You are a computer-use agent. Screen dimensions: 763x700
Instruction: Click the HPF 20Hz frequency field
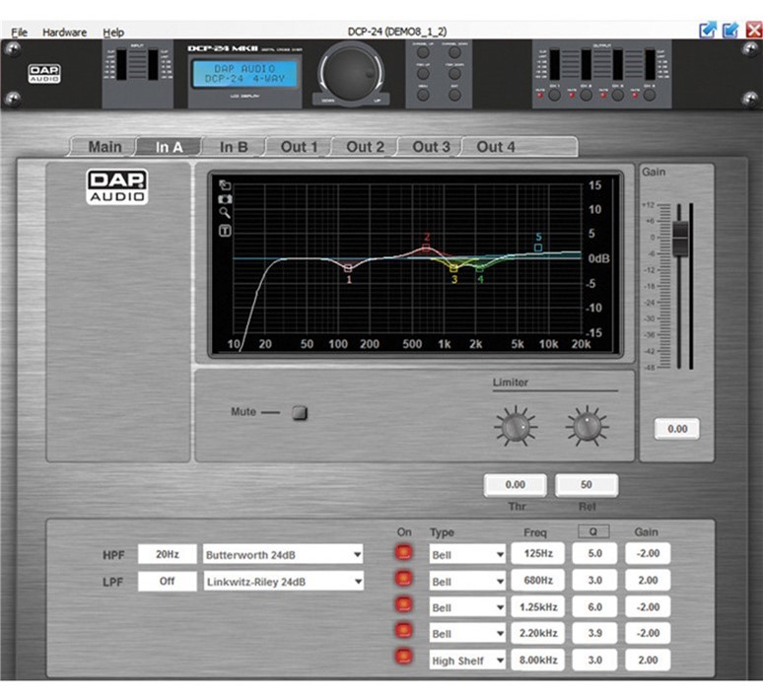point(167,554)
